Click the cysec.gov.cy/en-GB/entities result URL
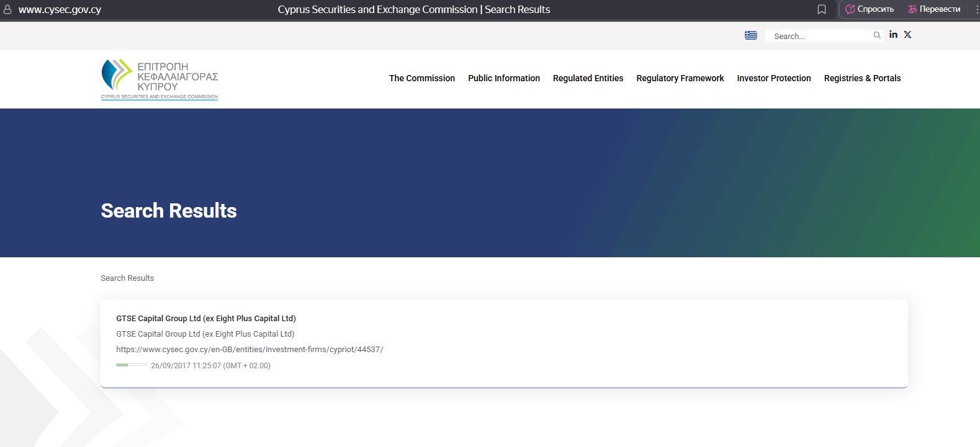The width and height of the screenshot is (980, 447). [x=249, y=350]
